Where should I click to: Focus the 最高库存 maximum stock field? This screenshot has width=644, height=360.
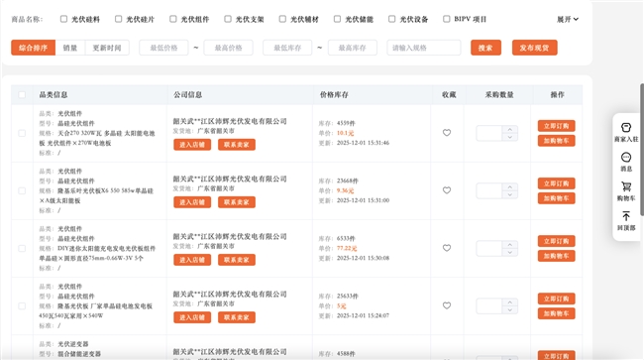[x=353, y=48]
